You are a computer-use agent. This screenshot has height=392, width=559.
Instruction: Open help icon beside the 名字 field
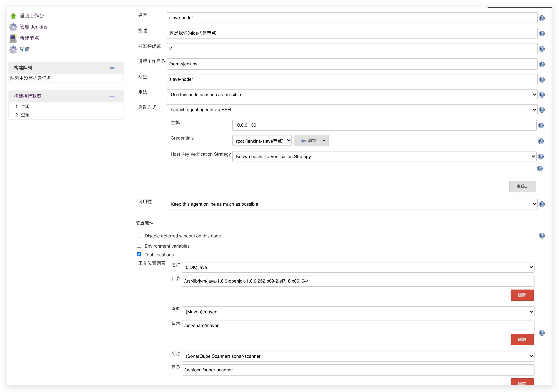(542, 18)
